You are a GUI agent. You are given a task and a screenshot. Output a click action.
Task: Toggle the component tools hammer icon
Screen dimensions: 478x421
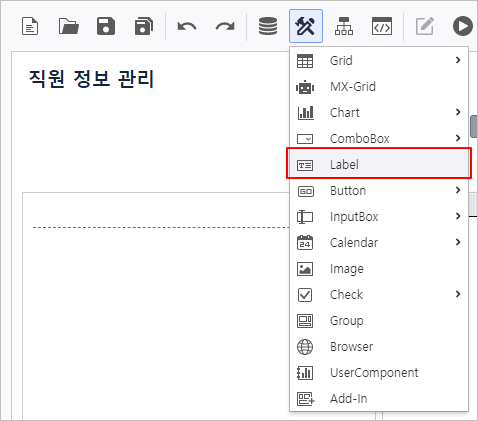click(x=306, y=26)
